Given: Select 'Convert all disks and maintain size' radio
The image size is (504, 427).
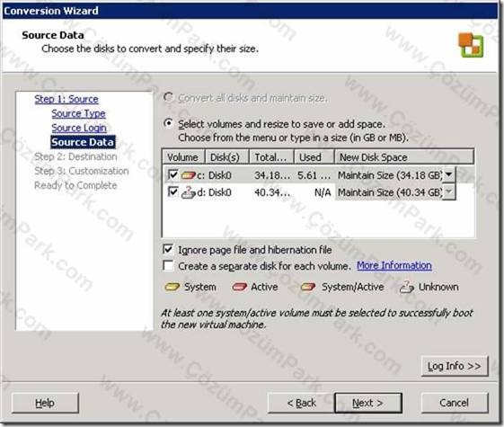Looking at the screenshot, I should point(168,97).
